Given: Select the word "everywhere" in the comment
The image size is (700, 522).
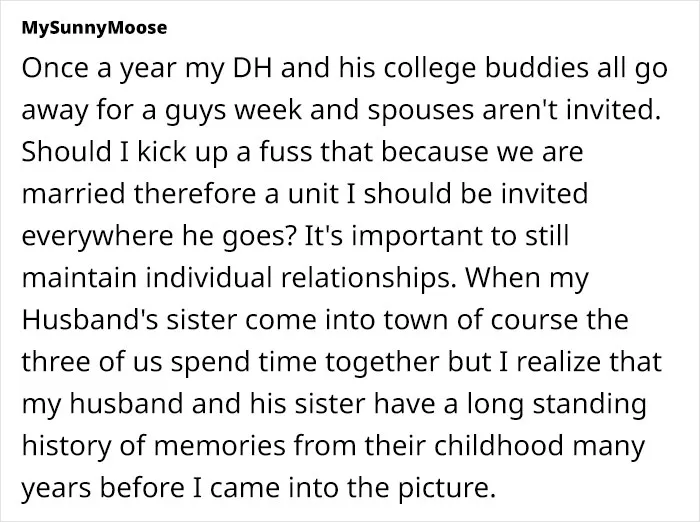Looking at the screenshot, I should coord(97,236).
